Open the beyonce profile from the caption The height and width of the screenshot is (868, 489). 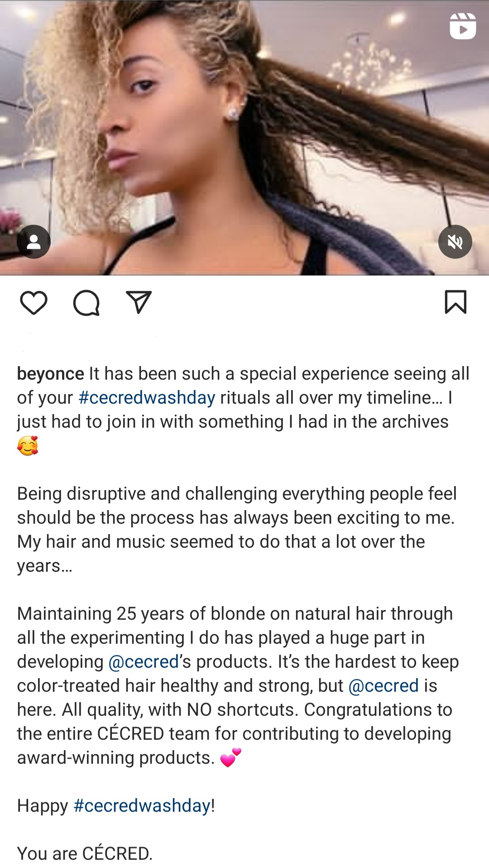[x=50, y=374]
